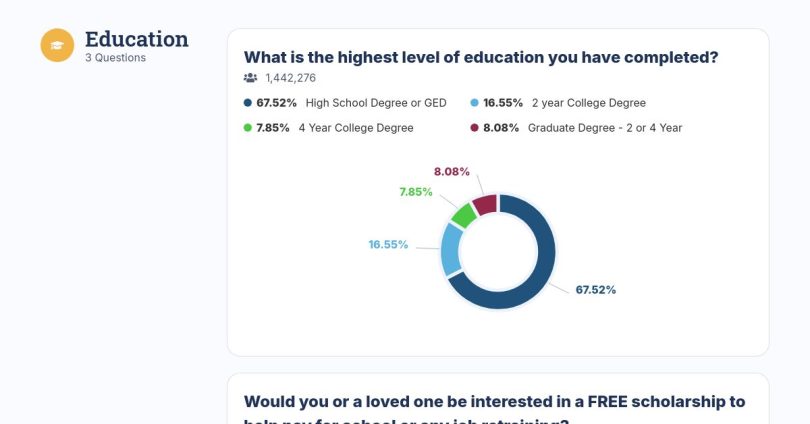Click the Graduate Degree - 2 or 4 Year label
The width and height of the screenshot is (810, 424).
coord(605,128)
